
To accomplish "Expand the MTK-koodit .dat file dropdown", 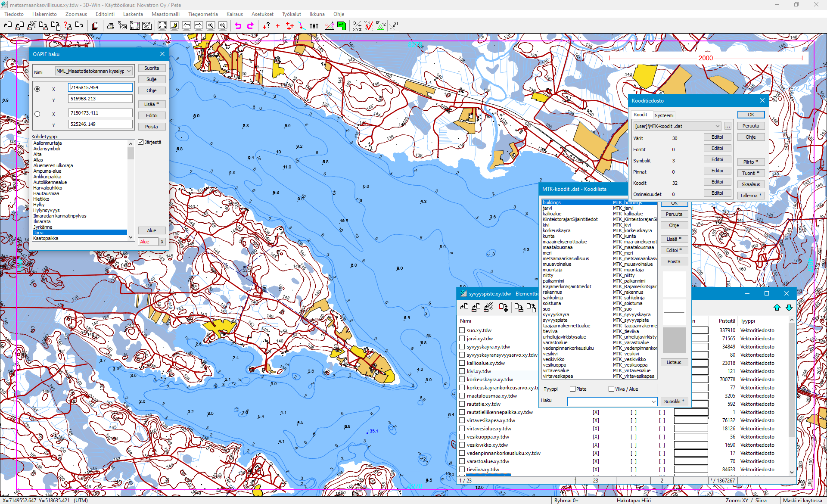I will tap(718, 126).
